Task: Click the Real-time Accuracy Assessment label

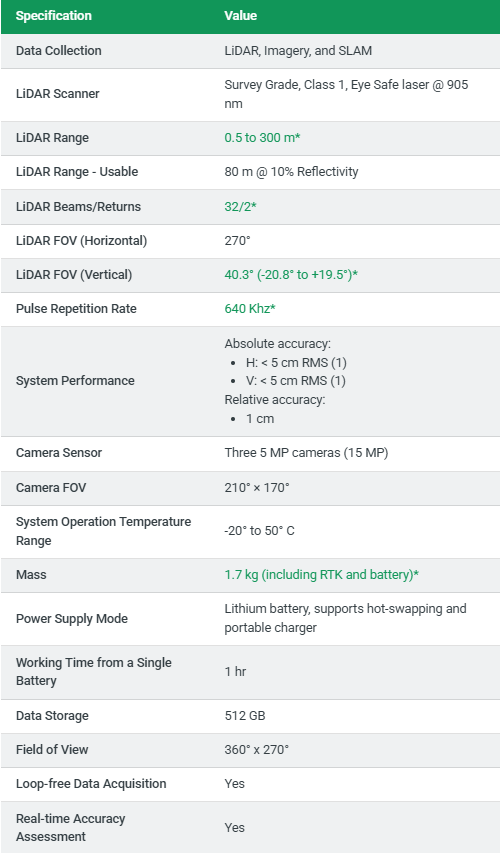Action: 71,827
